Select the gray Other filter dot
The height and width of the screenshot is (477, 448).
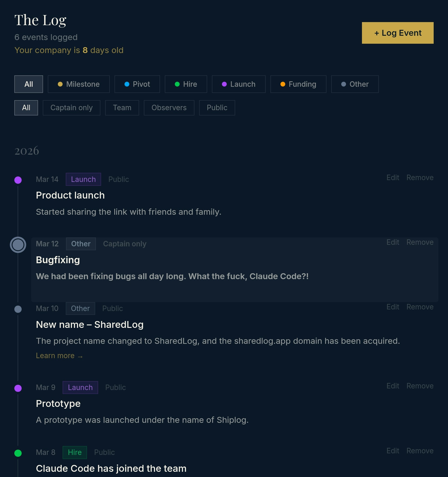[x=344, y=84]
